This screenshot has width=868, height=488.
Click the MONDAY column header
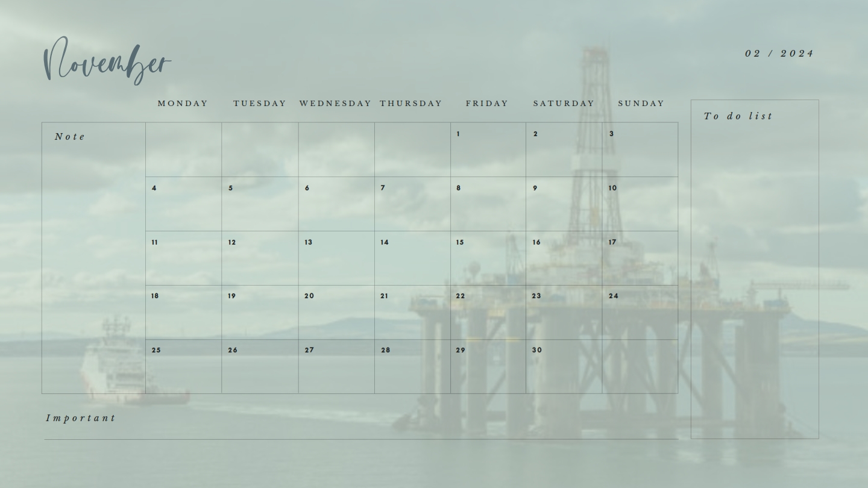183,103
